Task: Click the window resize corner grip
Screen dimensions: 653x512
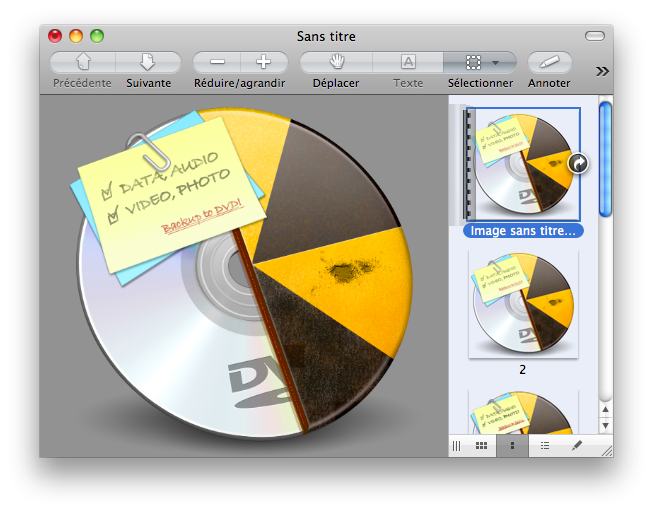Action: click(607, 451)
